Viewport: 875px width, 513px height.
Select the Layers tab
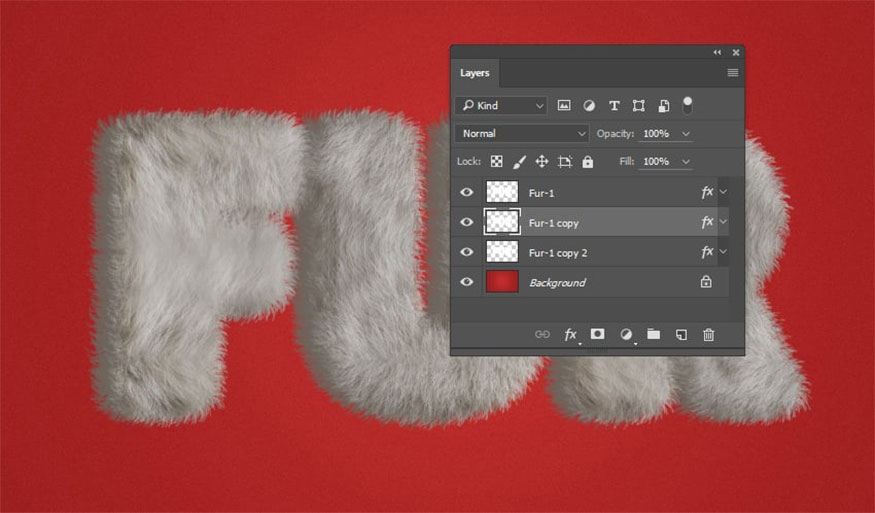pyautogui.click(x=475, y=73)
